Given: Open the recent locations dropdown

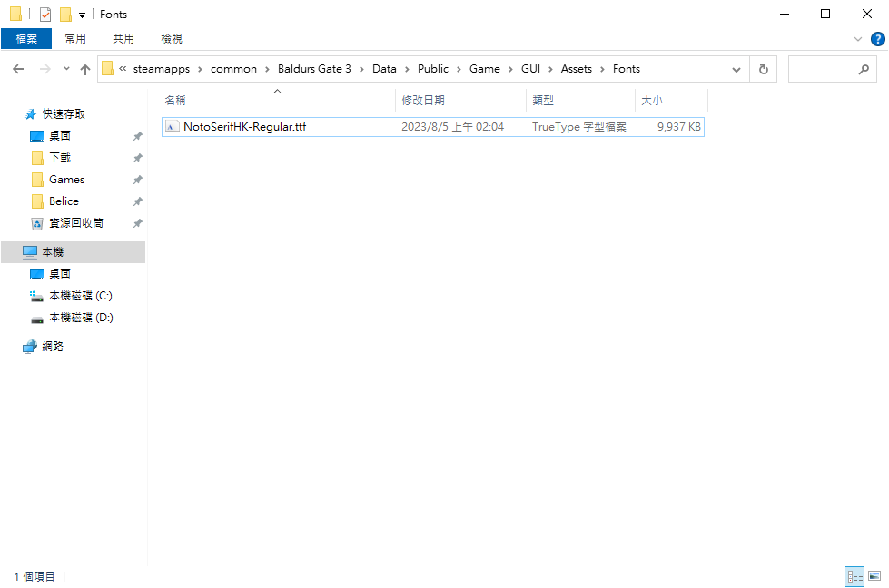Looking at the screenshot, I should (66, 69).
